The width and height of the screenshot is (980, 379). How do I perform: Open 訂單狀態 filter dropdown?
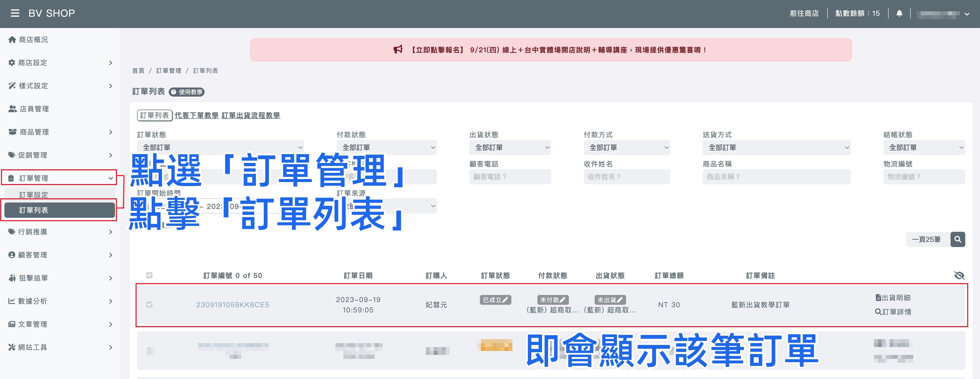(x=220, y=147)
